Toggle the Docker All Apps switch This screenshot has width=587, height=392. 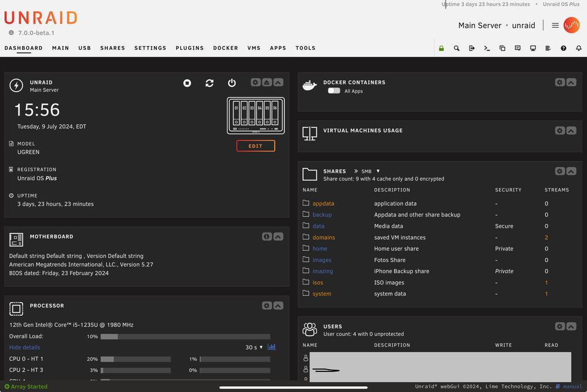[334, 91]
